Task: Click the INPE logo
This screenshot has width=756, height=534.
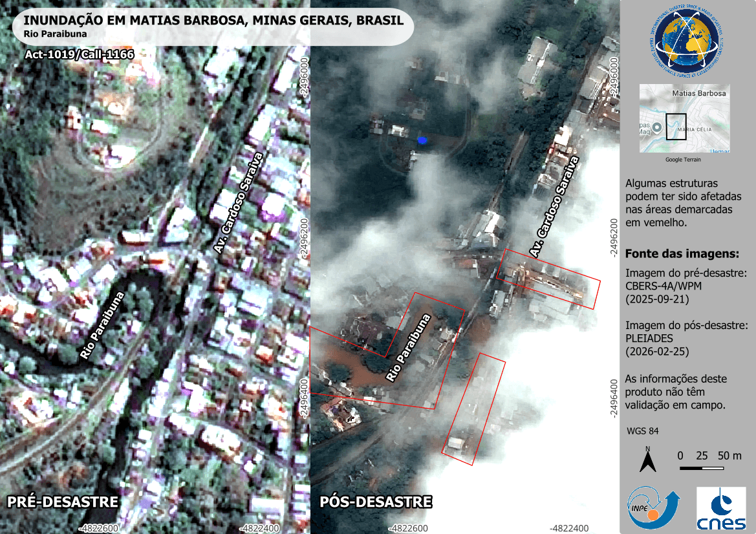Action: tap(654, 507)
